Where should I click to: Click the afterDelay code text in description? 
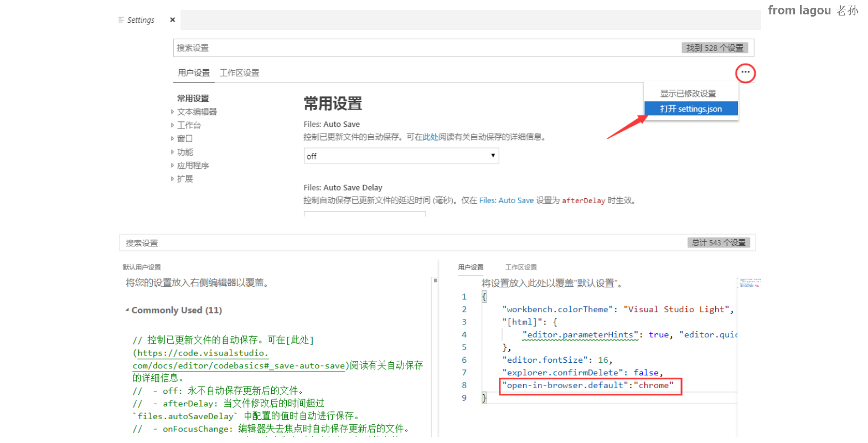pyautogui.click(x=583, y=200)
